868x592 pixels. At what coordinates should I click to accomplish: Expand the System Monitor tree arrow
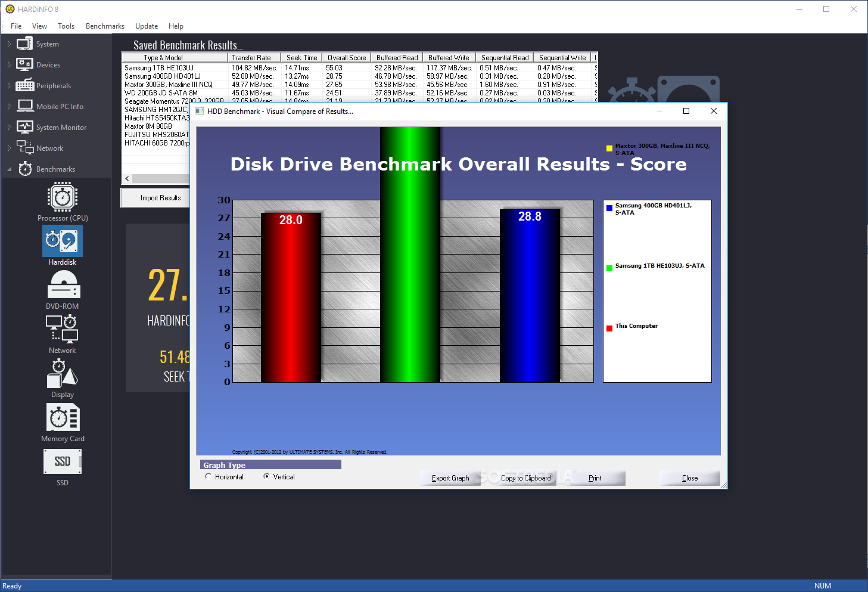coord(9,128)
